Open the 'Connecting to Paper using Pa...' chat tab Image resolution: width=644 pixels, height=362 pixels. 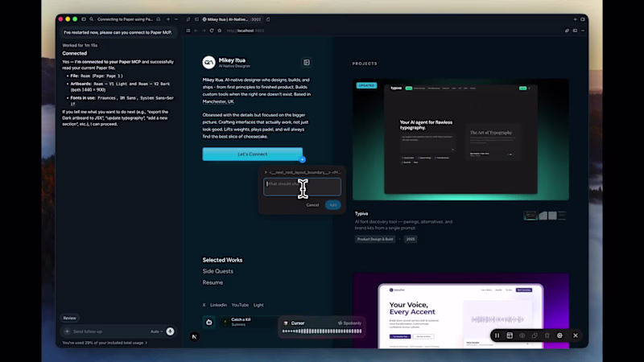click(x=125, y=19)
